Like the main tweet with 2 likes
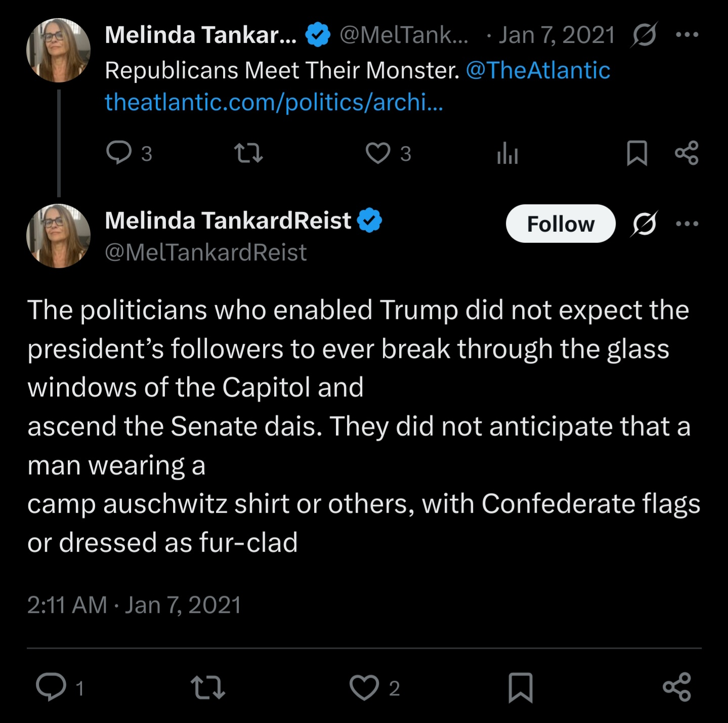The height and width of the screenshot is (723, 728). coord(364,687)
